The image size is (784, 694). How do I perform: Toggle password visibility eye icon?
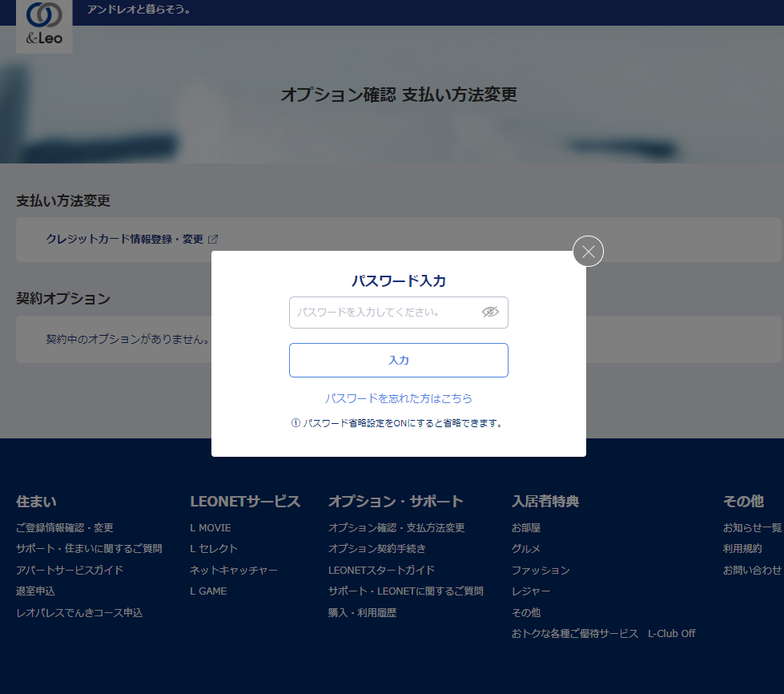click(x=490, y=312)
